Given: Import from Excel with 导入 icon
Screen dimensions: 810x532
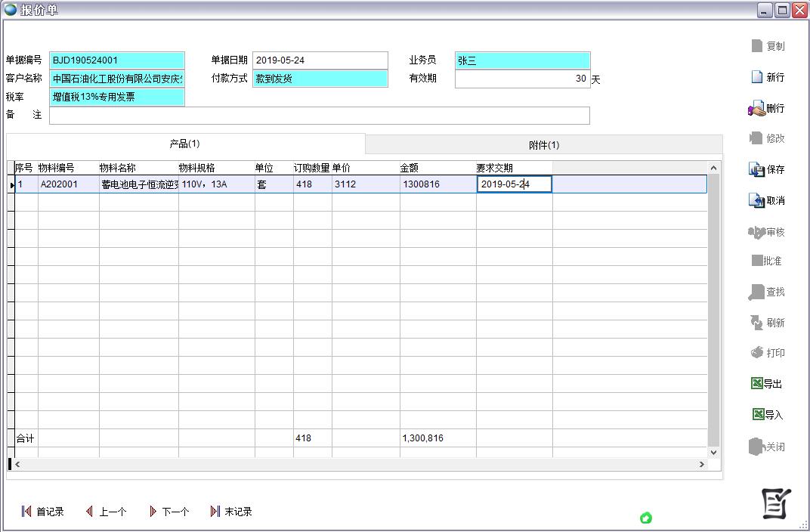Looking at the screenshot, I should 758,415.
